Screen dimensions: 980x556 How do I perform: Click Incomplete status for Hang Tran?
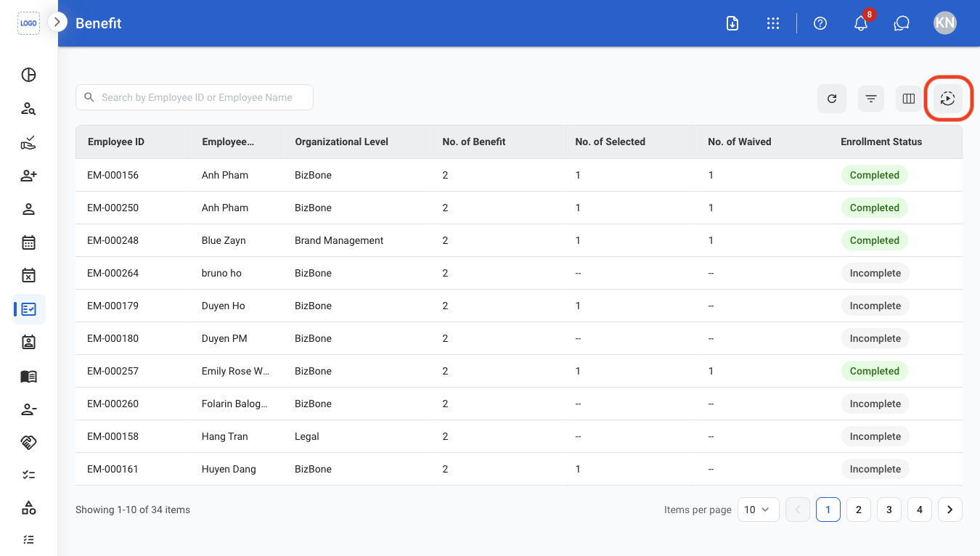click(875, 436)
